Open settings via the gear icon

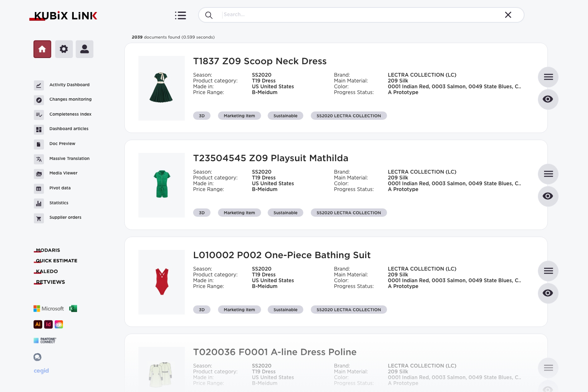coord(64,49)
